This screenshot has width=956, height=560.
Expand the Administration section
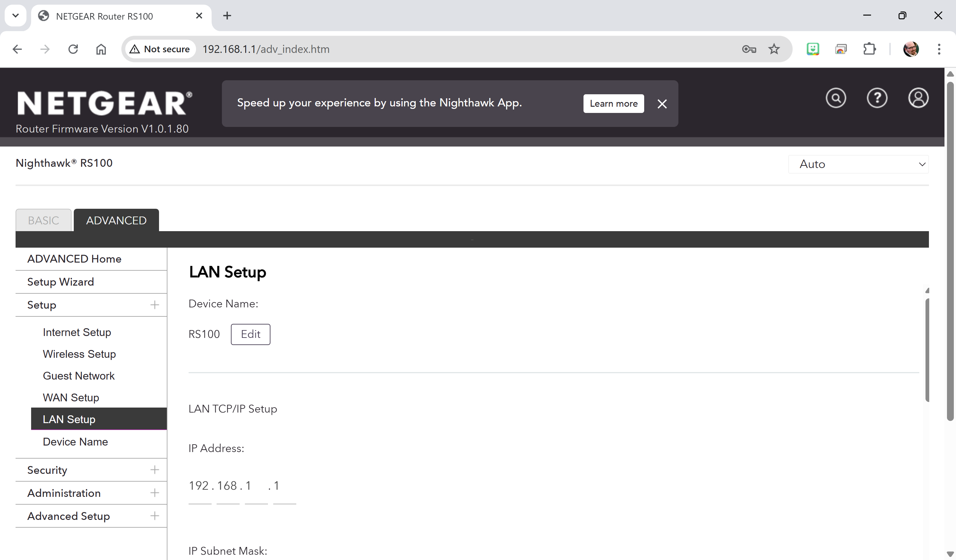(154, 493)
